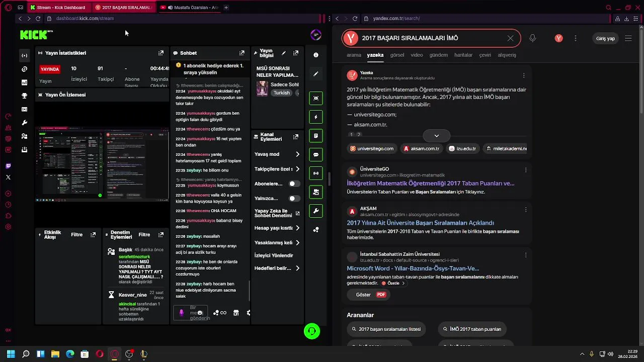Click the Giriş yap button

point(605,38)
